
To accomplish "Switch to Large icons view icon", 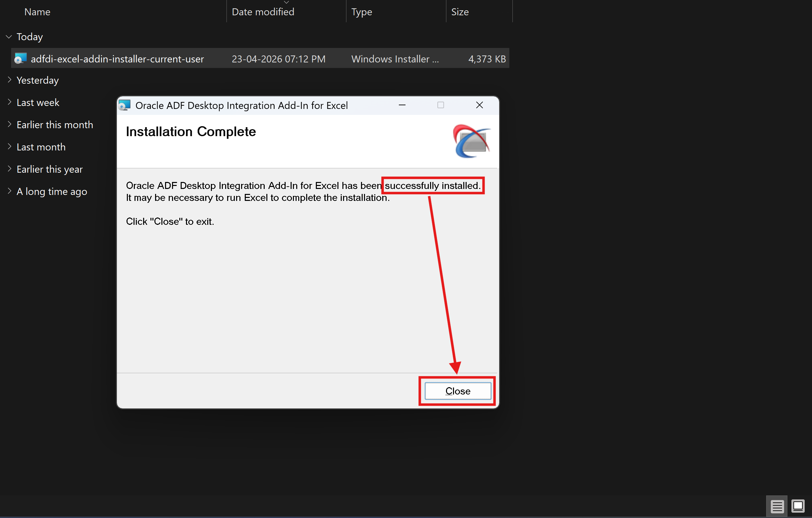I will 798,506.
